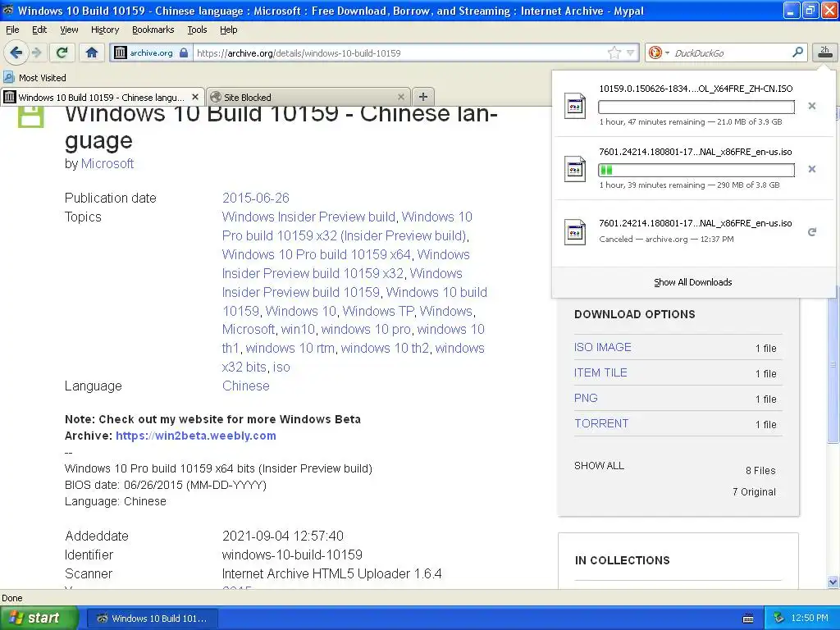This screenshot has height=630, width=840.
Task: Click Show All Downloads
Action: [692, 282]
